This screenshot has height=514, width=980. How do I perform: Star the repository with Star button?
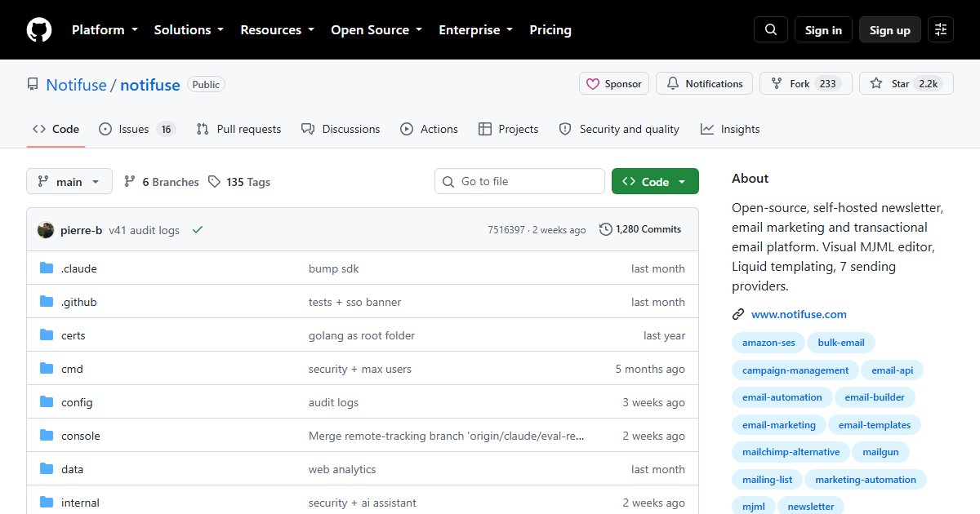pos(906,83)
